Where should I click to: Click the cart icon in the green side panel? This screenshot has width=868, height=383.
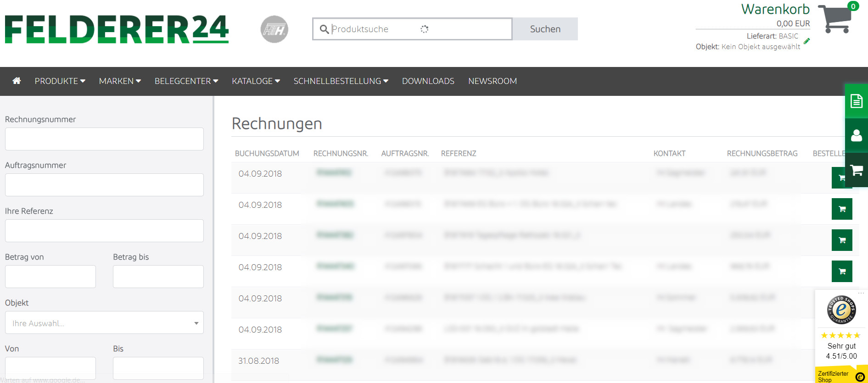pos(857,170)
